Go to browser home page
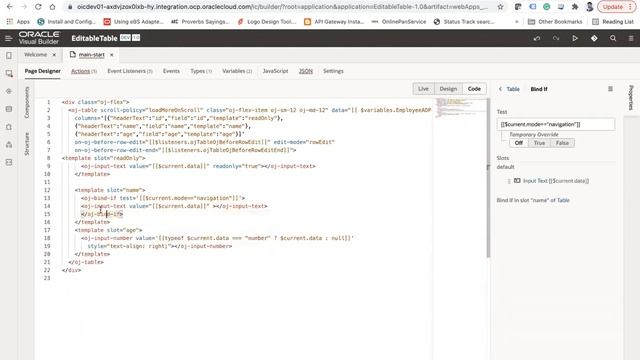This screenshot has width=640, height=360. click(52, 7)
